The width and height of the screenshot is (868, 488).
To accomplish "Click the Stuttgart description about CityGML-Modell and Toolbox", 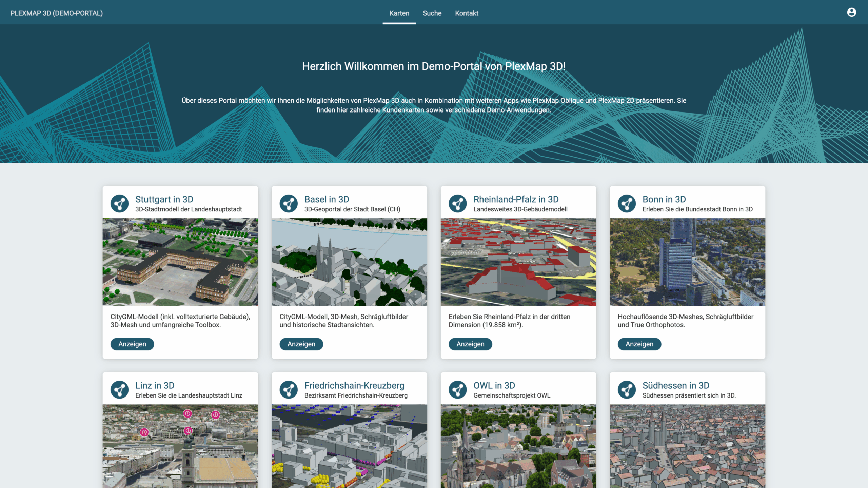I will click(180, 321).
